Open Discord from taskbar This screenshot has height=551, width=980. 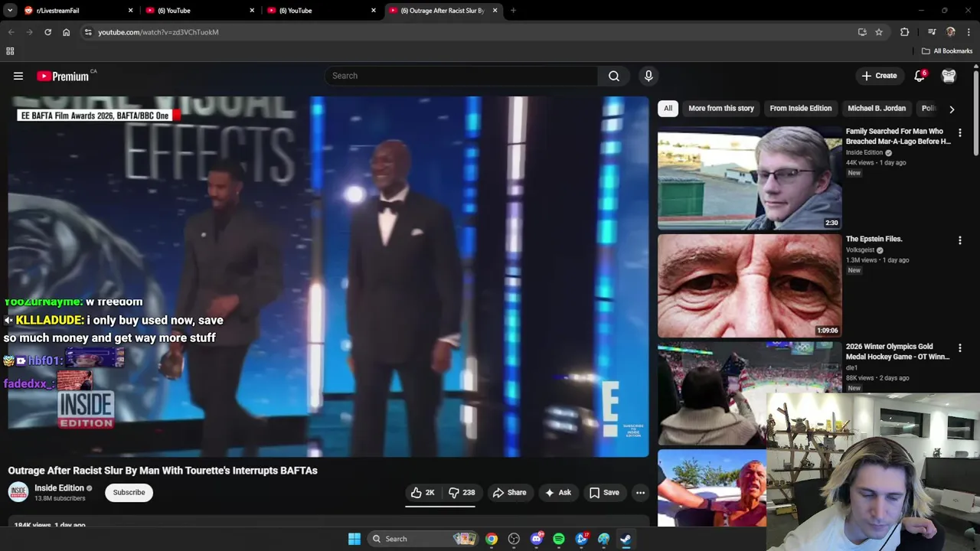(x=536, y=539)
